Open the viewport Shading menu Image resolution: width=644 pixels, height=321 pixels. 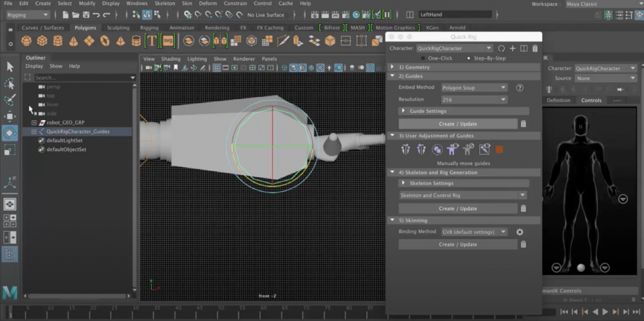pyautogui.click(x=170, y=58)
